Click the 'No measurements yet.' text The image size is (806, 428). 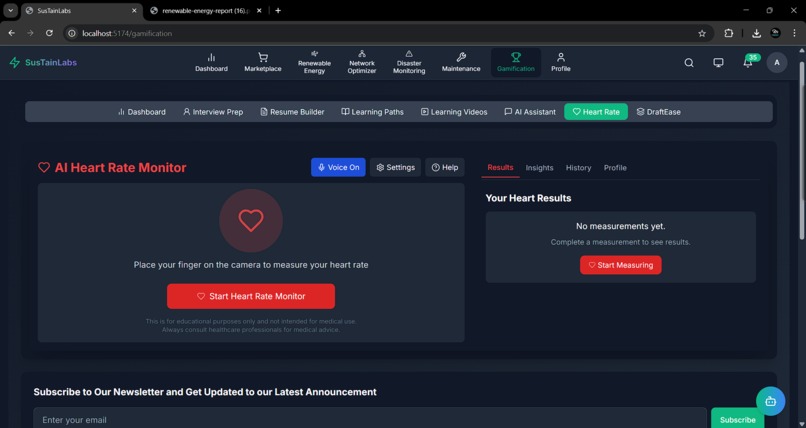tap(620, 226)
